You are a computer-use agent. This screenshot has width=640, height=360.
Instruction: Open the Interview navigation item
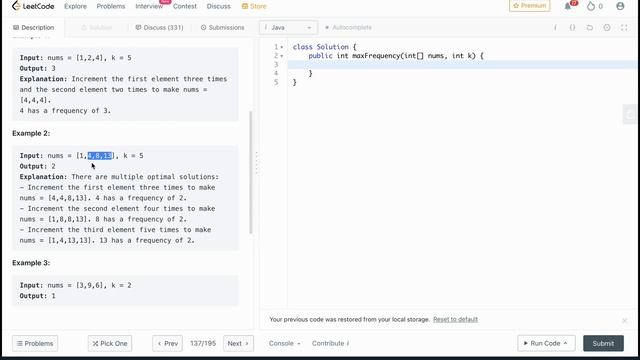(149, 6)
